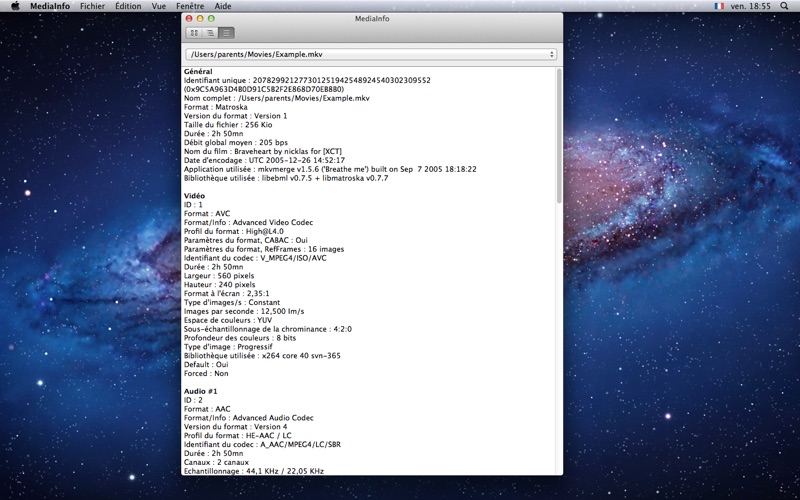The height and width of the screenshot is (500, 800).
Task: Click the vertical scrollbar thumb
Action: 559,136
